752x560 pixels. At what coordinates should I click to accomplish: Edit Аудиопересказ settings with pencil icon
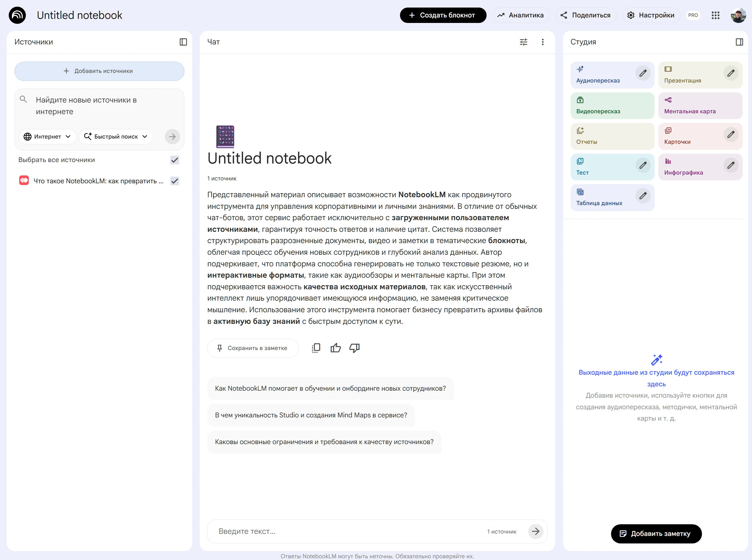[643, 73]
